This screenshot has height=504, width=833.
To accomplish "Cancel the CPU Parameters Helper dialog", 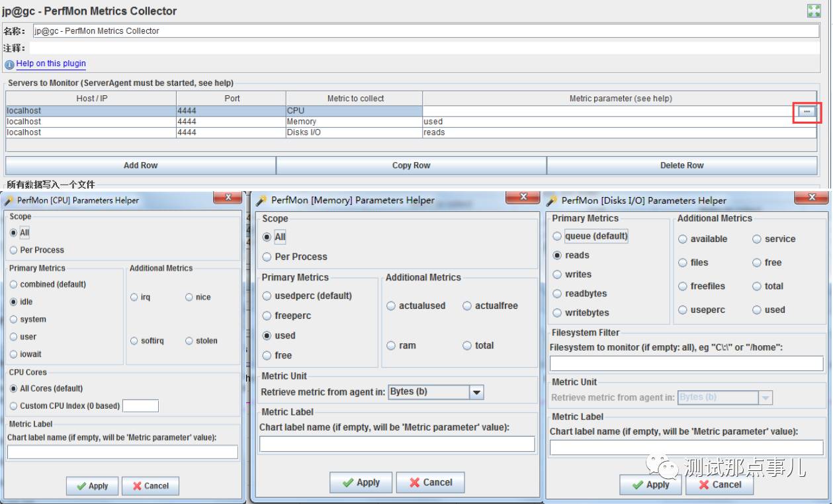I will pos(150,485).
